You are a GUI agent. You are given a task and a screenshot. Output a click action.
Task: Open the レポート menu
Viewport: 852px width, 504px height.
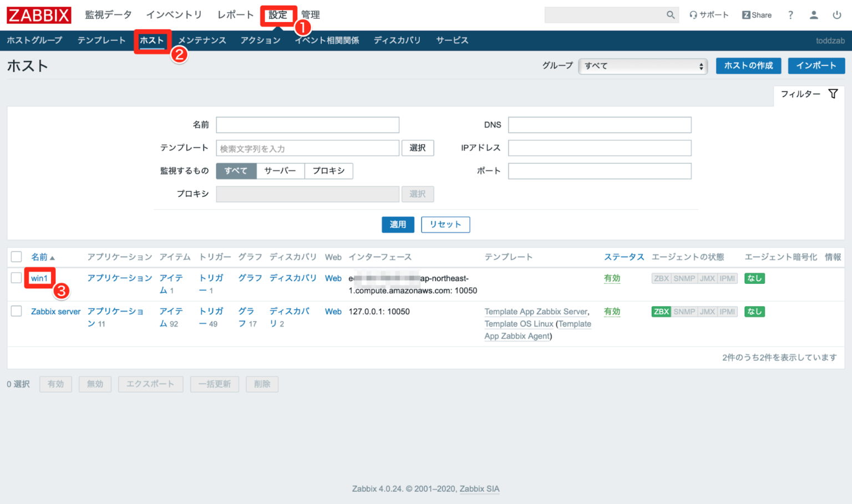pyautogui.click(x=235, y=15)
